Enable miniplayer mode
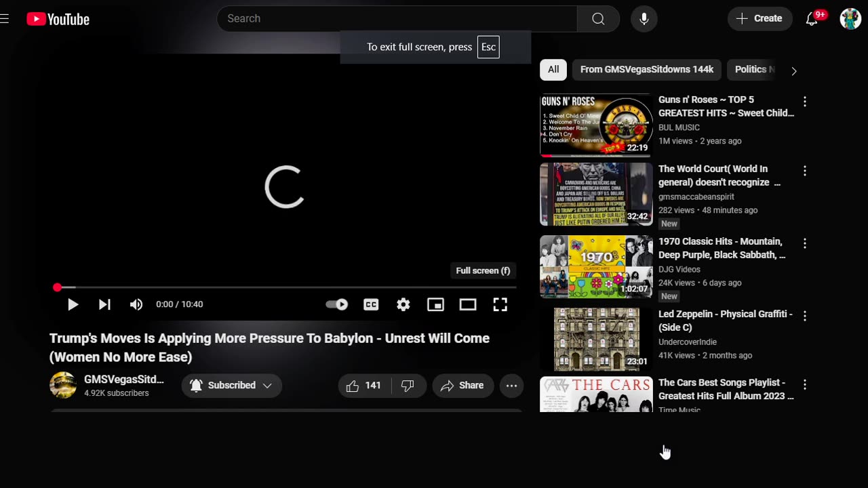Image resolution: width=868 pixels, height=488 pixels. pos(435,304)
